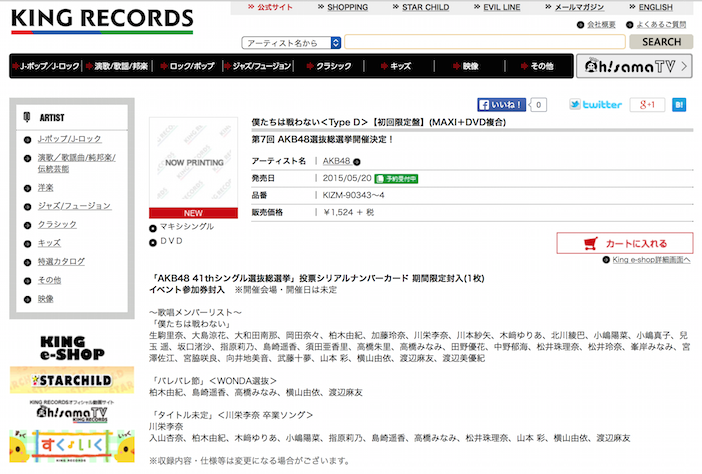Select ジャズ/フュージョン in the black navigation bar

point(258,66)
